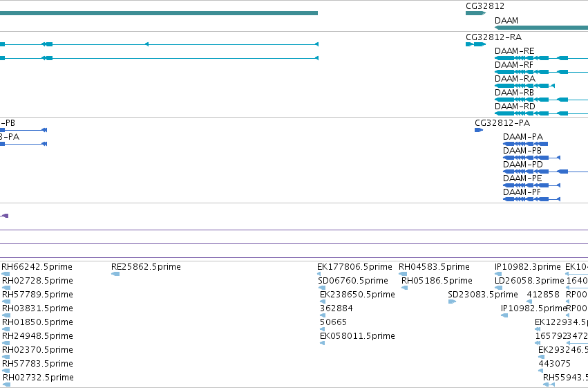Image resolution: width=588 pixels, height=388 pixels.
Task: Click the RH66242.5prime EST label
Action: click(37, 267)
